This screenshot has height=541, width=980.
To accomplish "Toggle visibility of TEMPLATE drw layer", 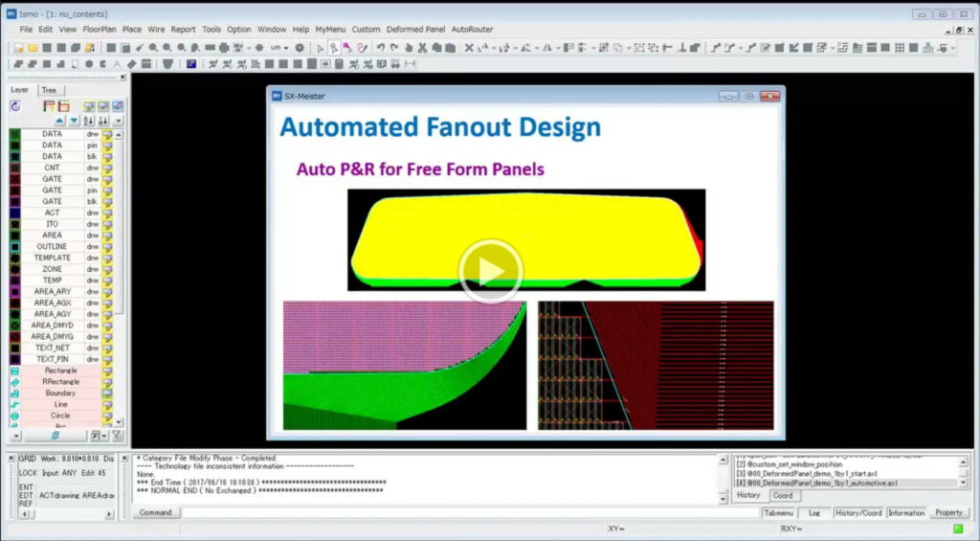I will click(107, 258).
